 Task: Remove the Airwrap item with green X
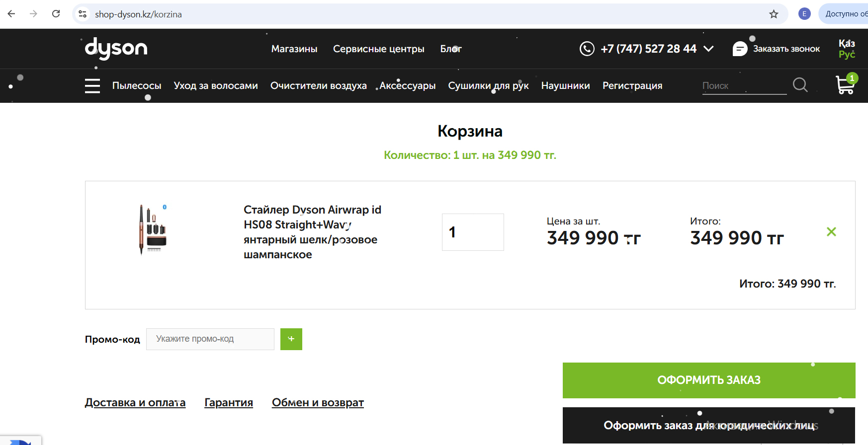(831, 232)
